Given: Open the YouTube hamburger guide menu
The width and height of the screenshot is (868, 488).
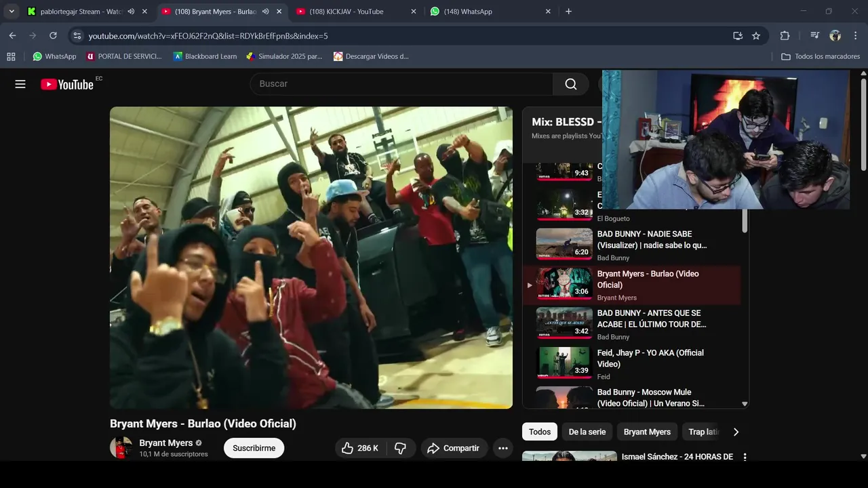Looking at the screenshot, I should (20, 84).
